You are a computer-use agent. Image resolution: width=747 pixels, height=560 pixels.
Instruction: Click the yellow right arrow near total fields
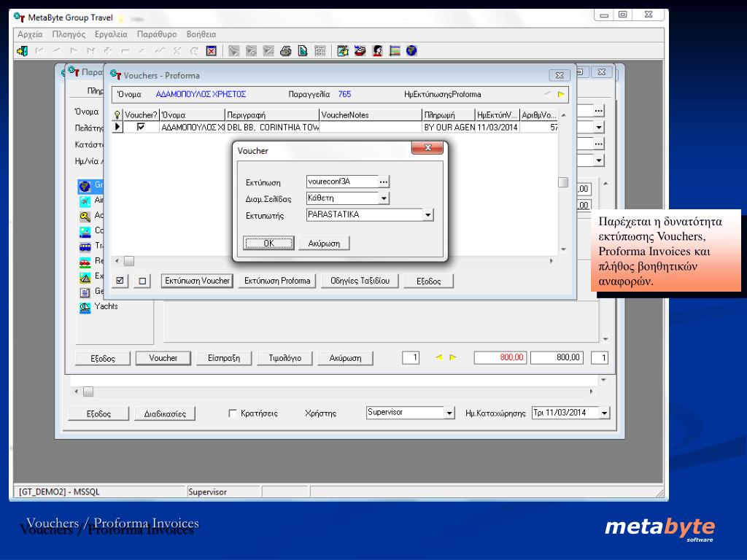pos(452,357)
